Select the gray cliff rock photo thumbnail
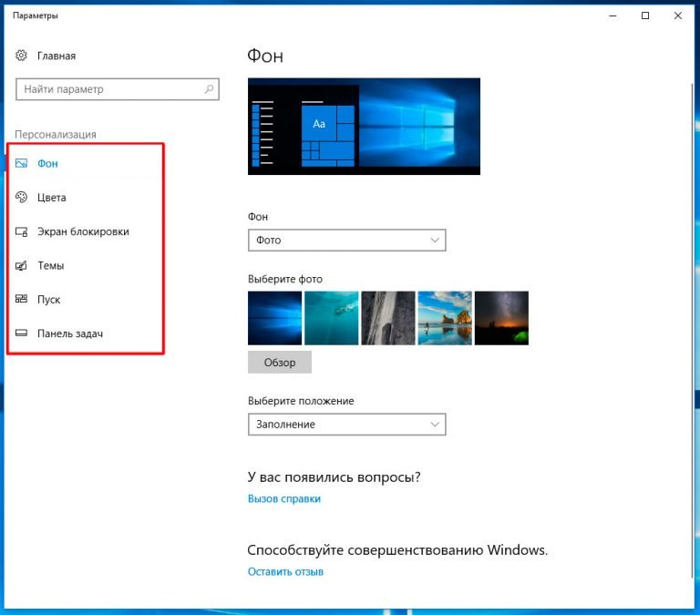Screen dimensions: 700x615 point(388,318)
